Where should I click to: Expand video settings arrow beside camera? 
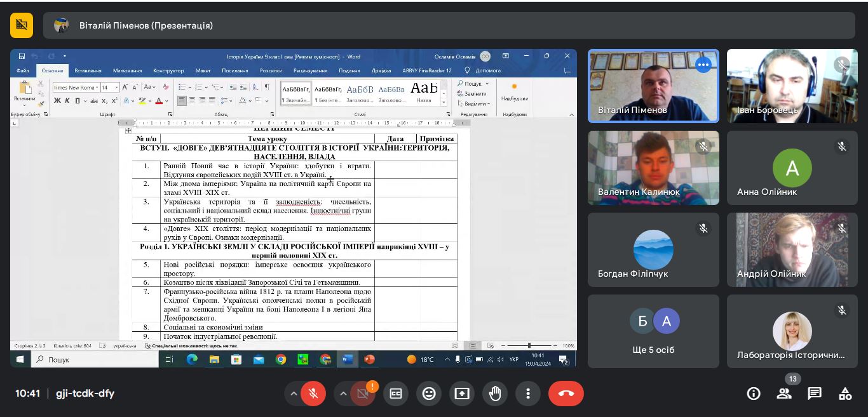coord(343,394)
